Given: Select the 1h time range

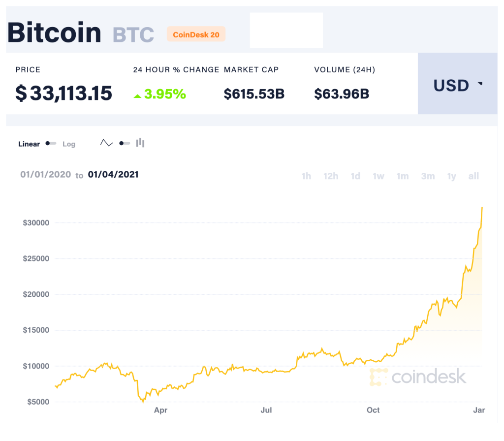Looking at the screenshot, I should tap(306, 176).
